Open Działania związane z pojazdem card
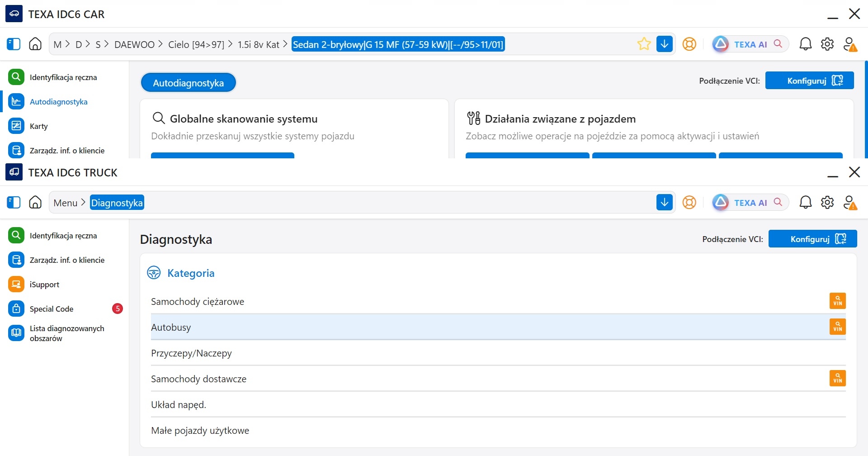The image size is (868, 456). click(x=654, y=129)
